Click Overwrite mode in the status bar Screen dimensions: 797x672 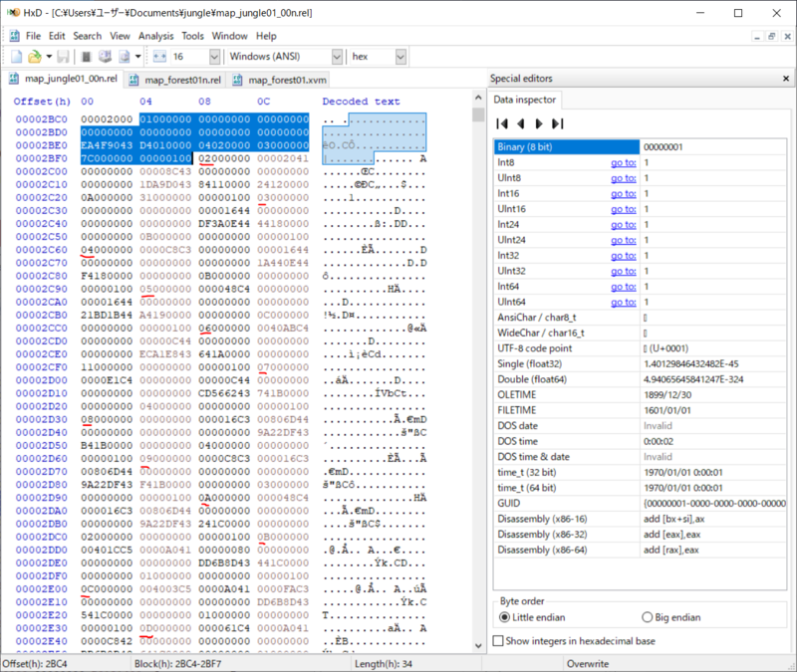coord(588,664)
